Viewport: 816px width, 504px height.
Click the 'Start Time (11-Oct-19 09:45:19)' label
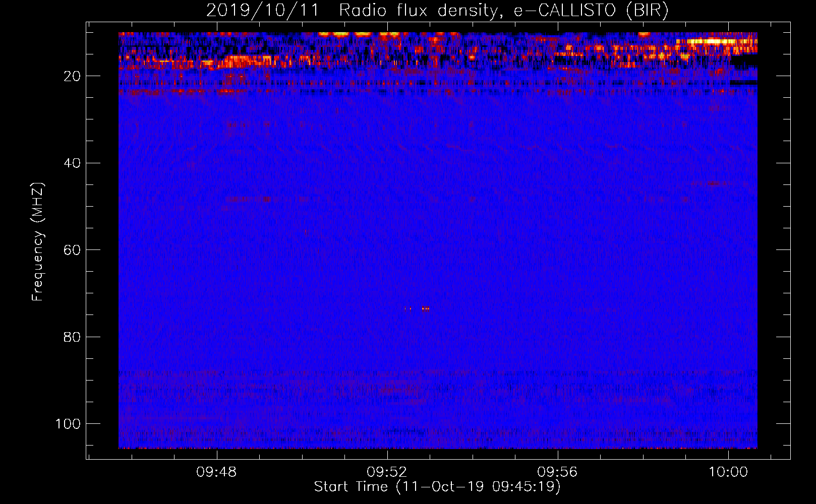click(x=437, y=487)
